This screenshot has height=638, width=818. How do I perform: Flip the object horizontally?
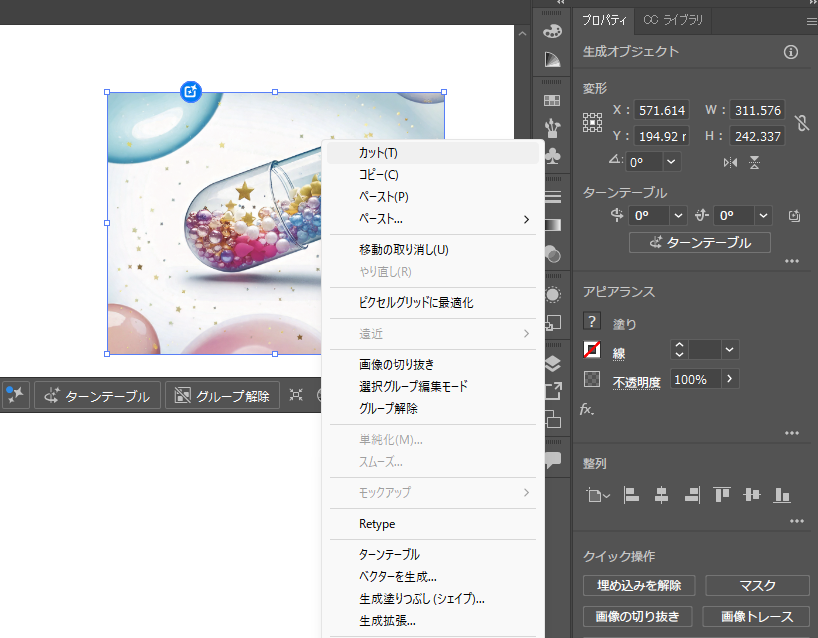730,162
